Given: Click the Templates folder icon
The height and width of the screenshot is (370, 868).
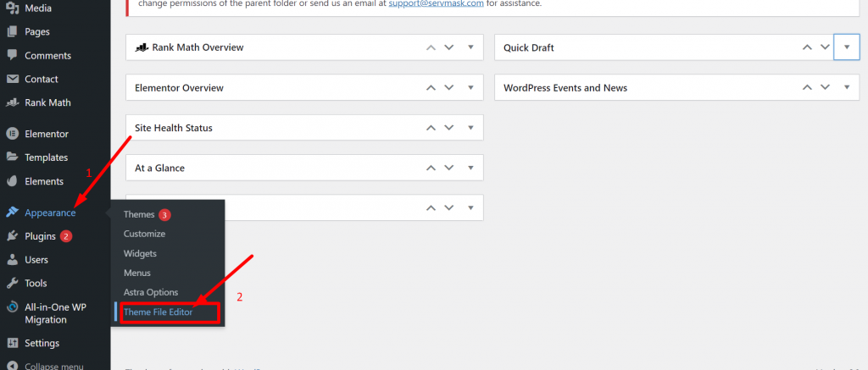Looking at the screenshot, I should coord(12,157).
